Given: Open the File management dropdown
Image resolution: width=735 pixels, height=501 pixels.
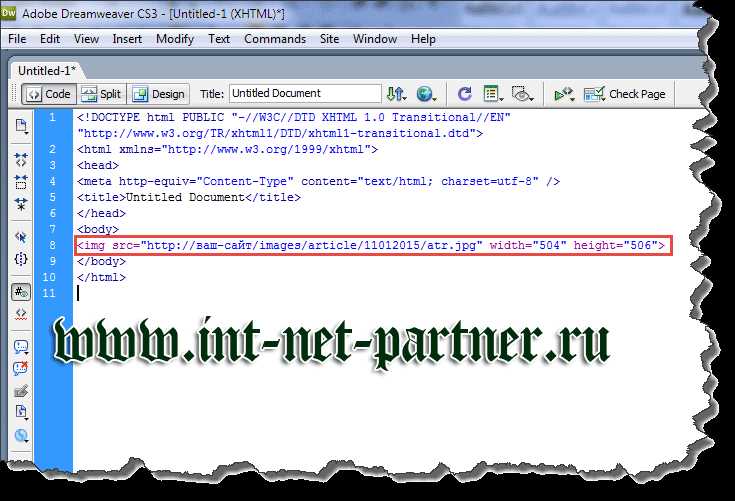Looking at the screenshot, I should (396, 94).
